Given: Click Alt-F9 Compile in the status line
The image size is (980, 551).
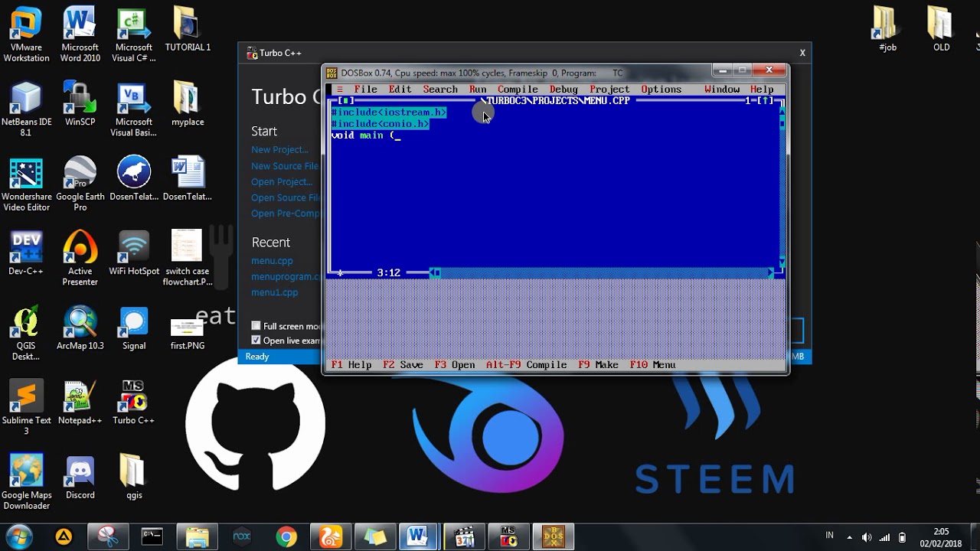Looking at the screenshot, I should (526, 365).
